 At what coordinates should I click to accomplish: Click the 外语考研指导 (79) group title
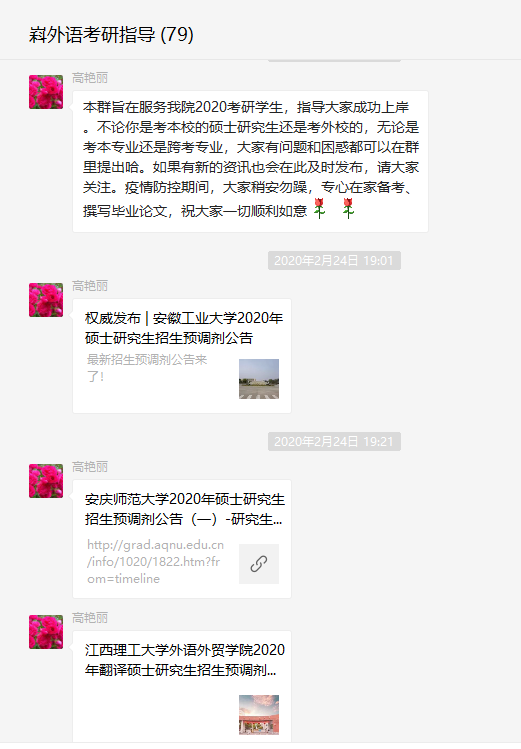tap(111, 34)
